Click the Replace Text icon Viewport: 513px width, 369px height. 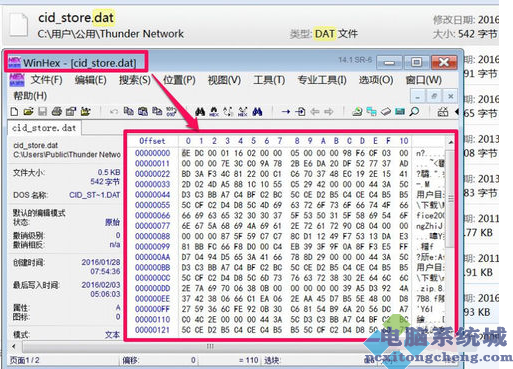(x=228, y=112)
